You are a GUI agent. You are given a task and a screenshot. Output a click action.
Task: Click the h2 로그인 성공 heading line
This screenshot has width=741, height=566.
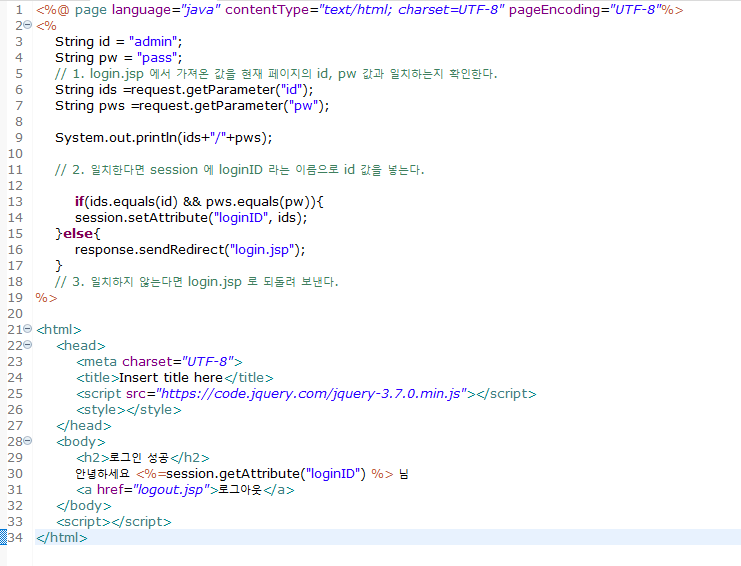coord(142,458)
